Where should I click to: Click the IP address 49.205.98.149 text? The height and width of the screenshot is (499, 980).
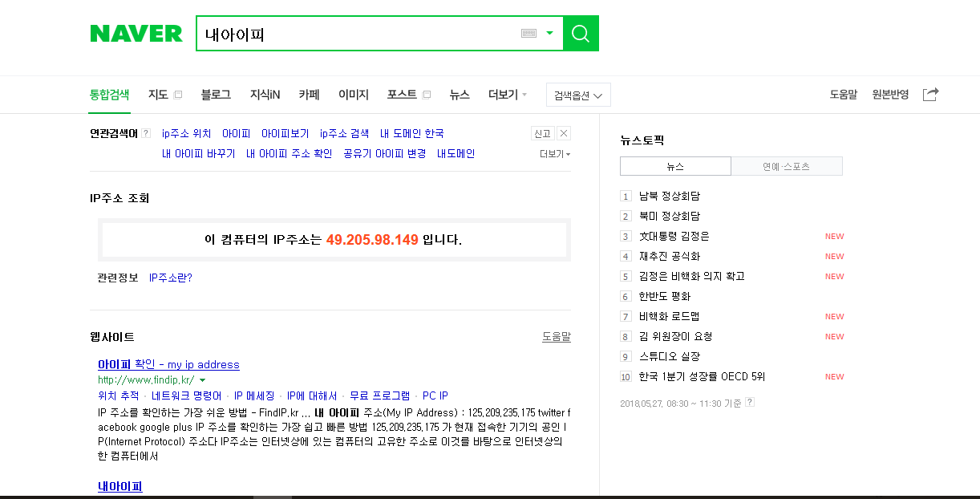click(372, 240)
